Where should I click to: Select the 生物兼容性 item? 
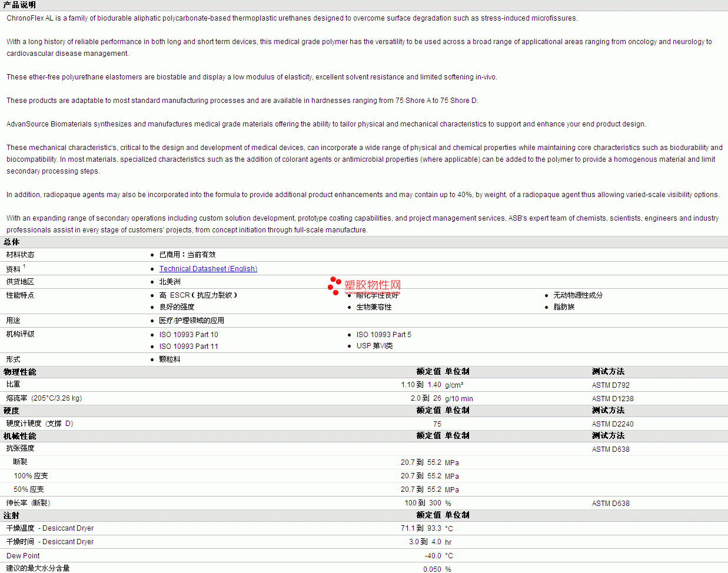[x=374, y=307]
